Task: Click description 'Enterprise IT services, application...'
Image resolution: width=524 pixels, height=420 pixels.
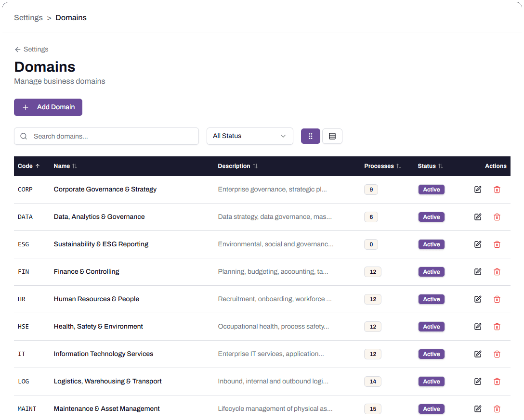Action: pyautogui.click(x=271, y=354)
